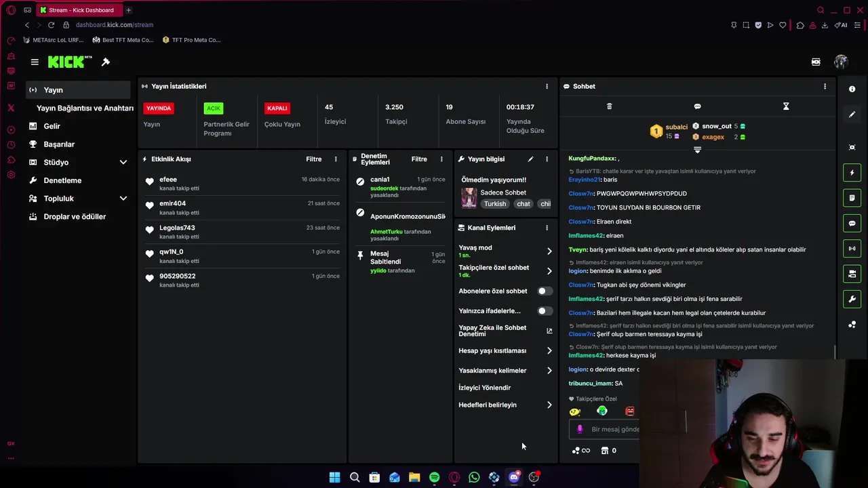868x488 pixels.
Task: Open Yayın bilgisi three-dot menu
Action: pyautogui.click(x=547, y=159)
